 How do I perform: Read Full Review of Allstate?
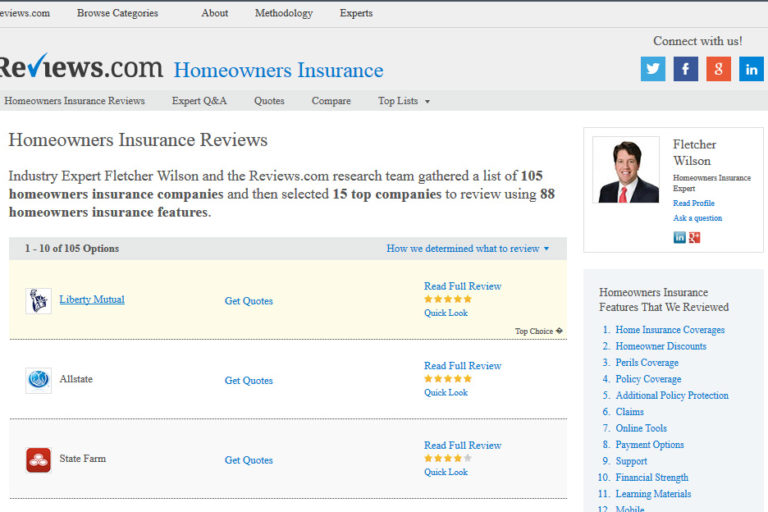462,366
